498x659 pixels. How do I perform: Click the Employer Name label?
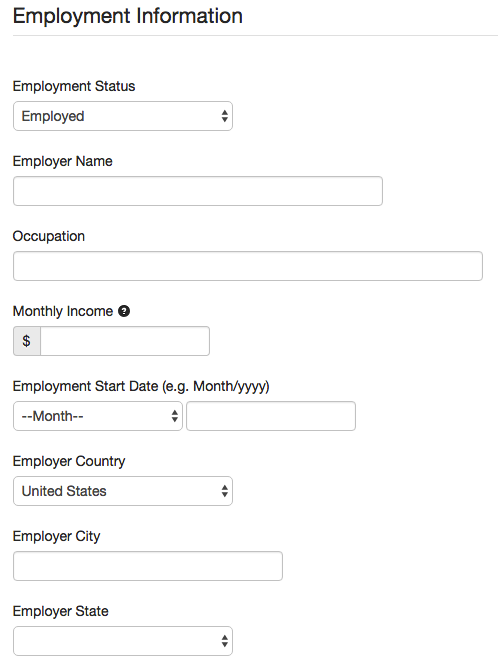(x=63, y=161)
